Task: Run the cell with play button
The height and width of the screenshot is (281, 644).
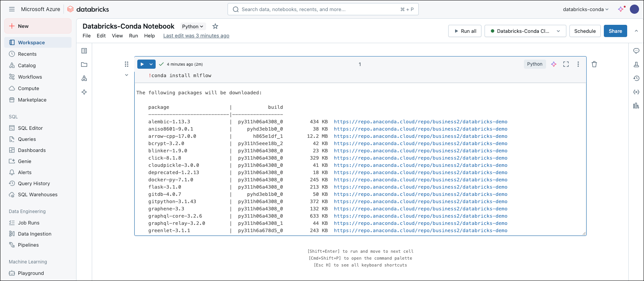Action: [x=142, y=64]
